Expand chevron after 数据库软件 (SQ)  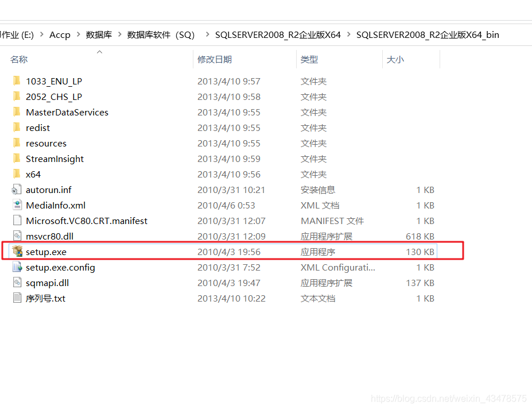point(207,34)
